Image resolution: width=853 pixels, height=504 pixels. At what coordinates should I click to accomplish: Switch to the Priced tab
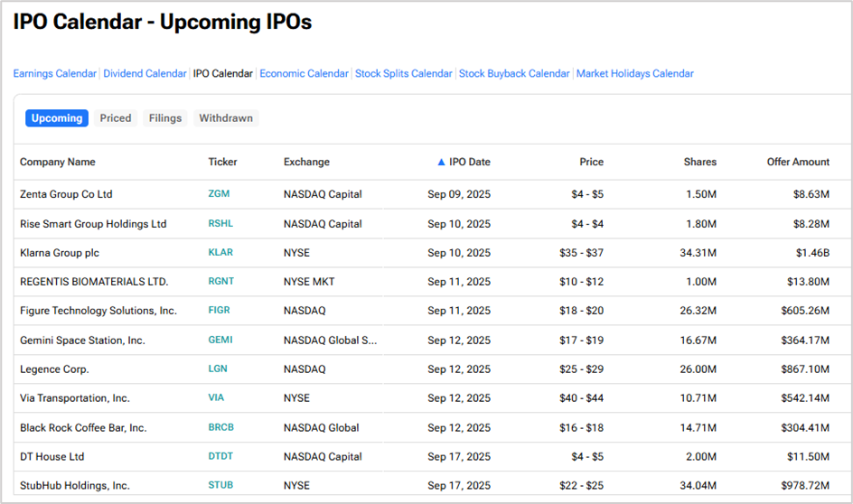[116, 118]
